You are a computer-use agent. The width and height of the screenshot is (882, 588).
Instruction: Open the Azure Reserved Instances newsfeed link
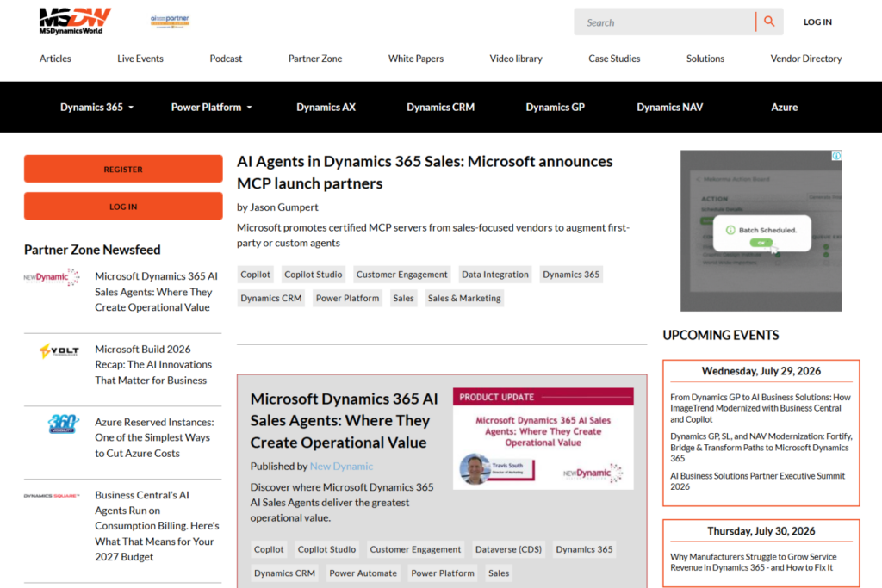(154, 437)
